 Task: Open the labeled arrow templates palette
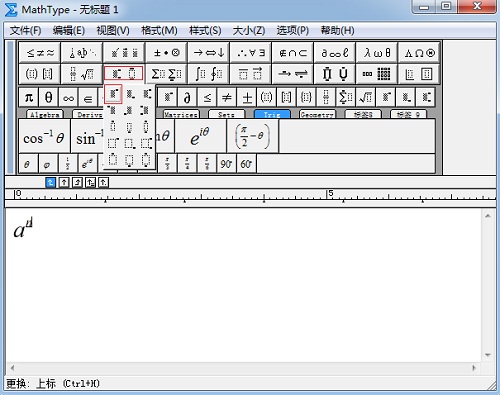pyautogui.click(x=292, y=74)
